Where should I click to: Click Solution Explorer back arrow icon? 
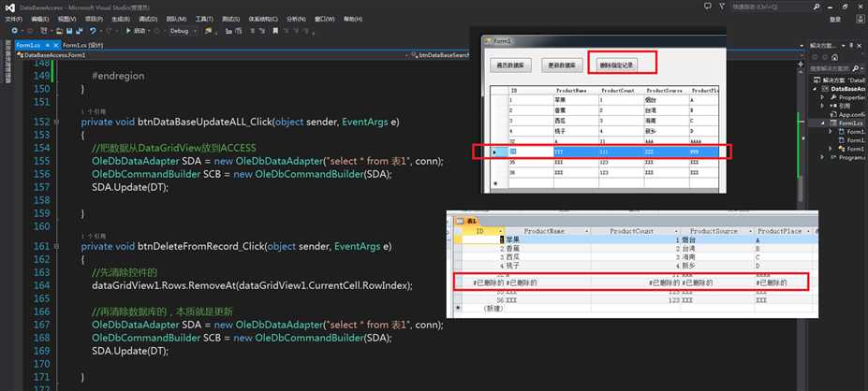pyautogui.click(x=815, y=57)
